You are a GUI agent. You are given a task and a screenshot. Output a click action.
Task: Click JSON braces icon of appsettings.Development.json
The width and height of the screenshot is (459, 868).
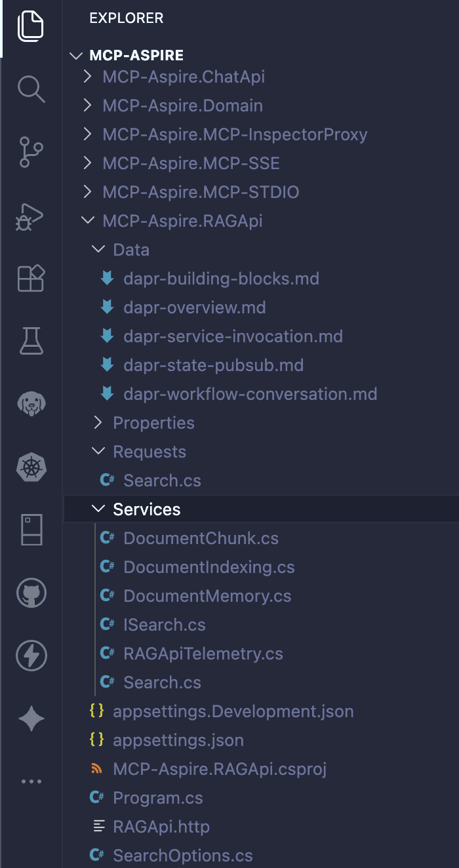(96, 711)
